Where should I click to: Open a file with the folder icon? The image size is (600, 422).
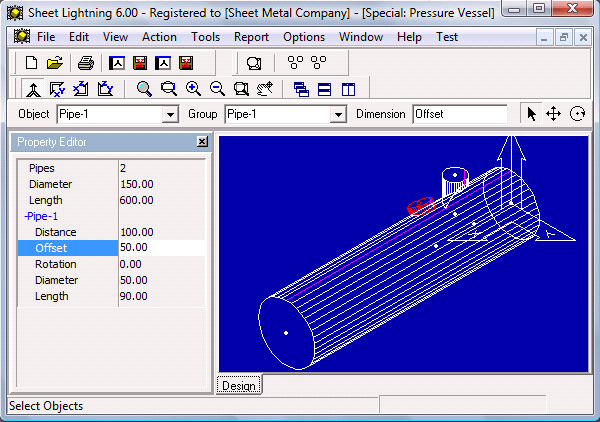click(54, 63)
